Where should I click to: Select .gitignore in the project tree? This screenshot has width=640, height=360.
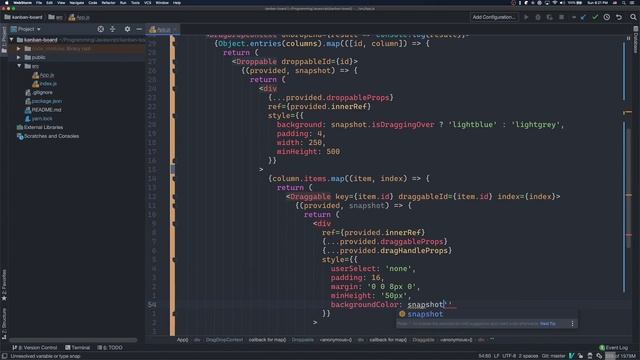[x=39, y=93]
